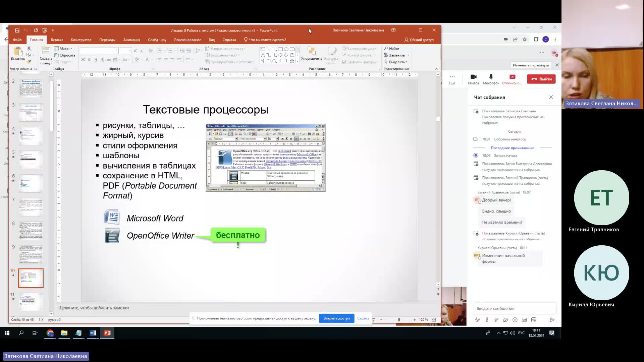Switch to the Переходы tab
The height and width of the screenshot is (362, 644).
pyautogui.click(x=107, y=40)
